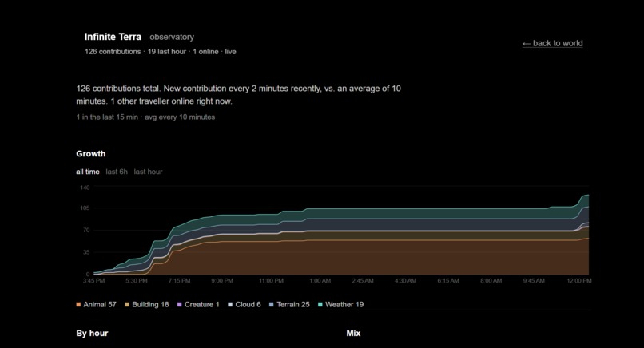The width and height of the screenshot is (644, 348).
Task: Click the 105 y-axis label
Action: pyautogui.click(x=85, y=208)
